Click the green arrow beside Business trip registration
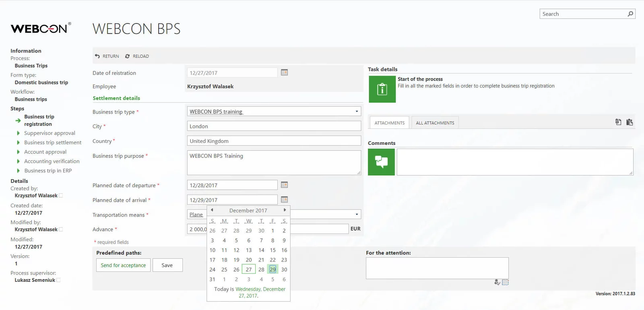 [x=18, y=120]
